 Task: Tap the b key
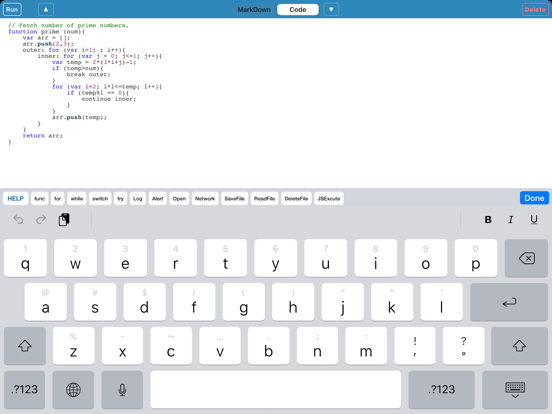[269, 346]
